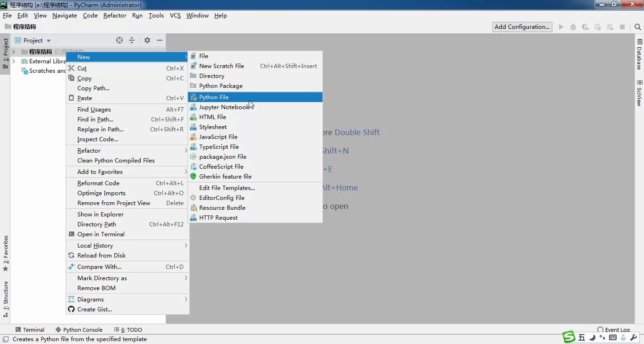644x344 pixels.
Task: Expand the Refactor submenu
Action: point(186,150)
